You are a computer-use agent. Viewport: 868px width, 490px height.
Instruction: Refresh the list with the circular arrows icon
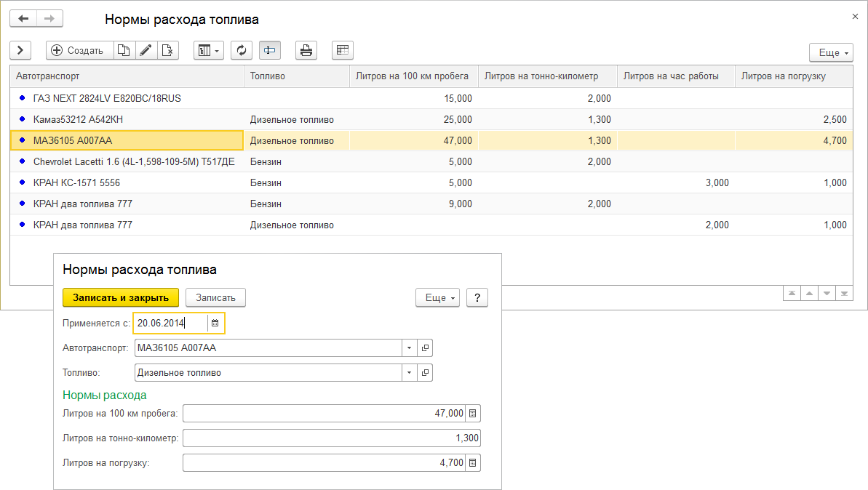click(x=242, y=50)
